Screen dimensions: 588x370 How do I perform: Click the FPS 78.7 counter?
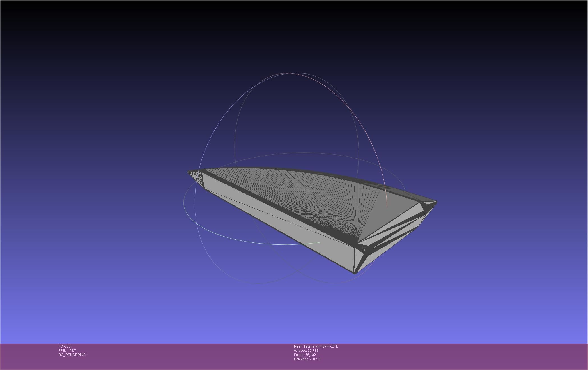(67, 351)
